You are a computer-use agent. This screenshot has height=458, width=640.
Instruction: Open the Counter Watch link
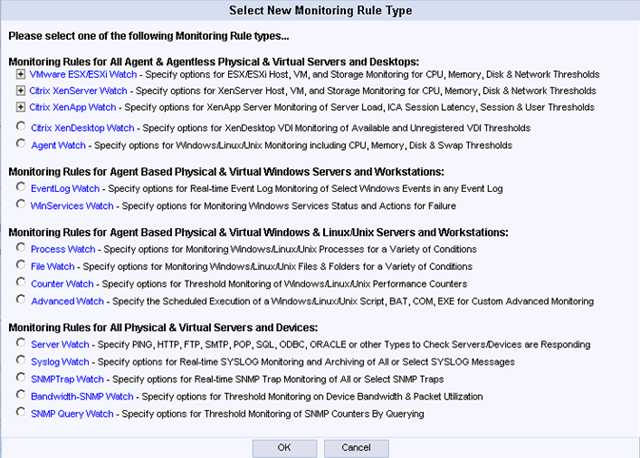(62, 284)
